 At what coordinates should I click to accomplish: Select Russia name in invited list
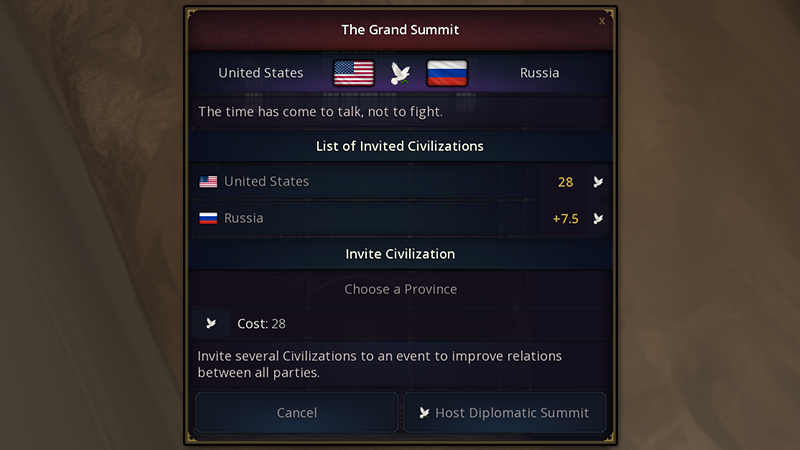(x=244, y=218)
